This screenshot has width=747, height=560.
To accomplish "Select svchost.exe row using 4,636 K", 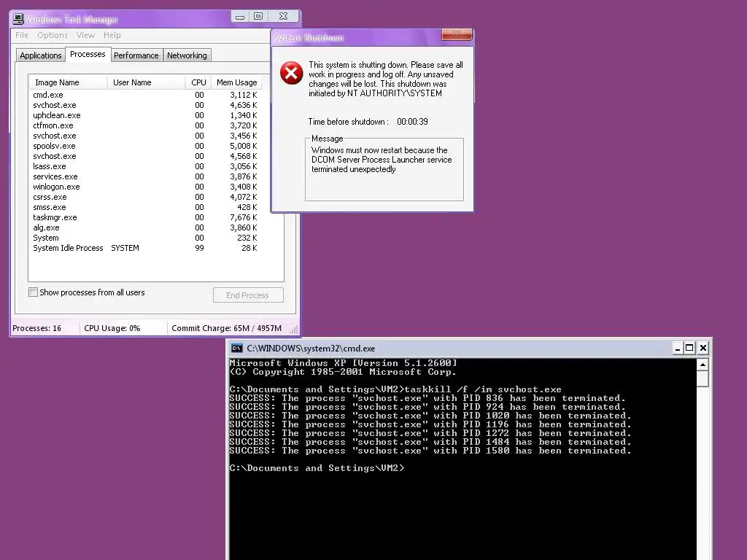I will click(x=145, y=105).
